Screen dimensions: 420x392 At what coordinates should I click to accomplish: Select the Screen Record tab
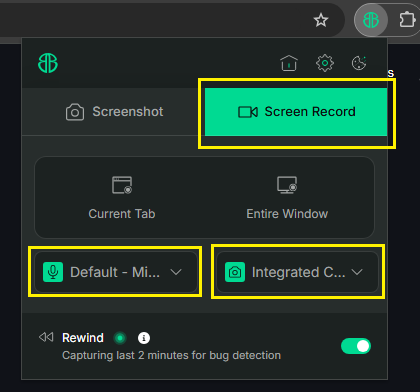(296, 112)
